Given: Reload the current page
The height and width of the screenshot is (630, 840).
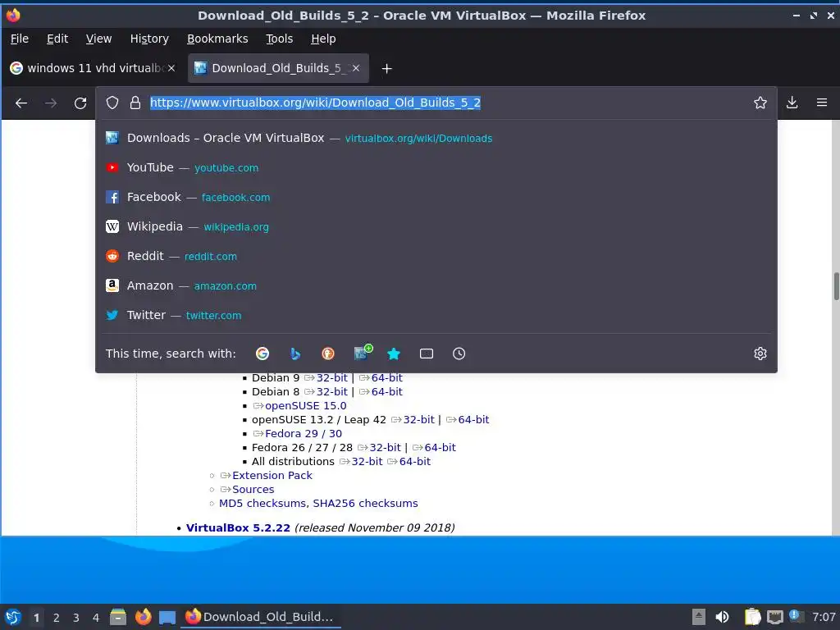Looking at the screenshot, I should 80,103.
